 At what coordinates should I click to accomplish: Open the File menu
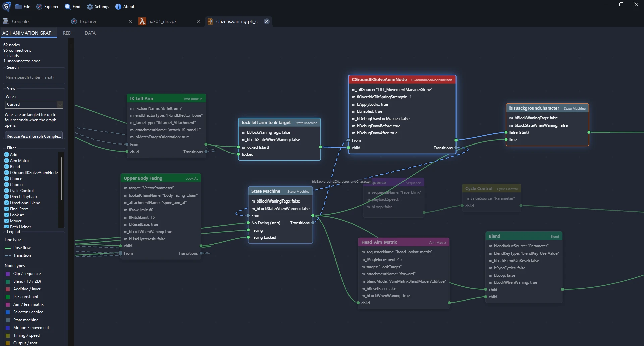point(23,7)
